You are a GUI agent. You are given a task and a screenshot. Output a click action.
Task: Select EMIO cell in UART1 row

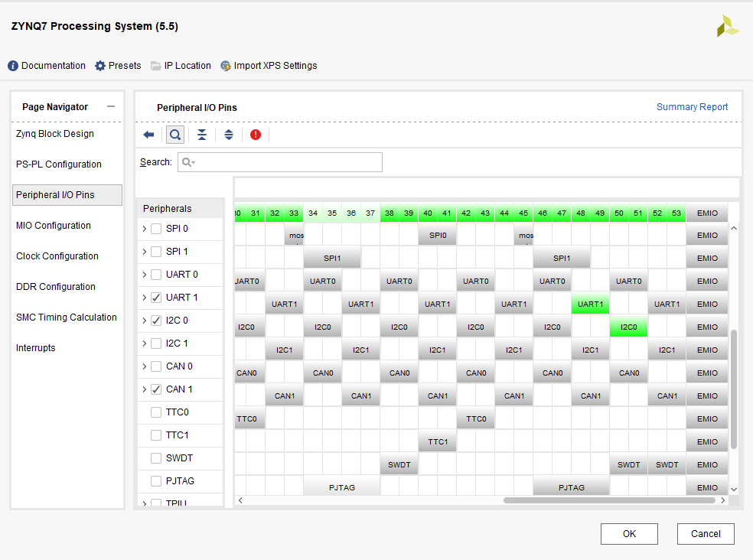pos(707,304)
